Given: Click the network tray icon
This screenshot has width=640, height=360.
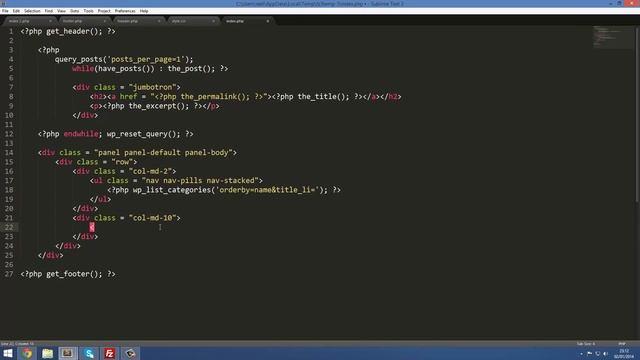Looking at the screenshot, I should (x=598, y=354).
